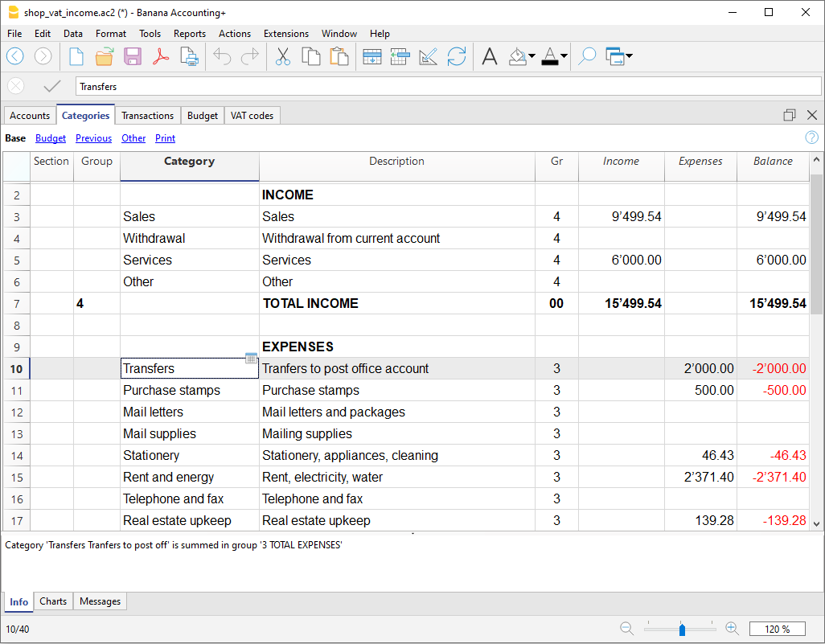Switch to the Transactions tab
The image size is (825, 644).
point(147,116)
